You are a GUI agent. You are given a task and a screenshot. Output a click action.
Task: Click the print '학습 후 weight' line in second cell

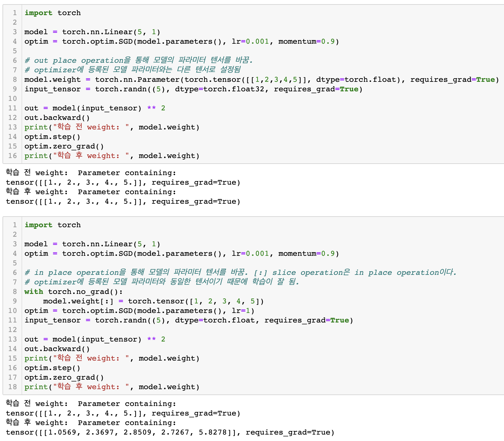pyautogui.click(x=111, y=387)
